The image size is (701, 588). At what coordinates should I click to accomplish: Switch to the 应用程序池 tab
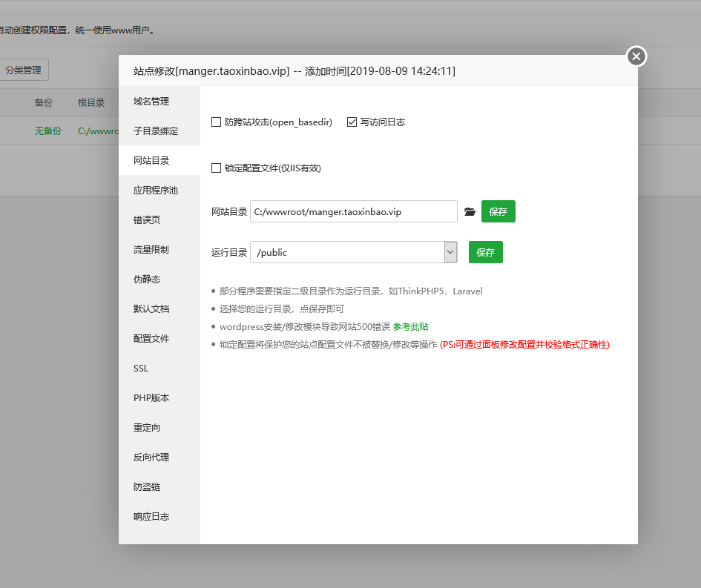tap(159, 190)
